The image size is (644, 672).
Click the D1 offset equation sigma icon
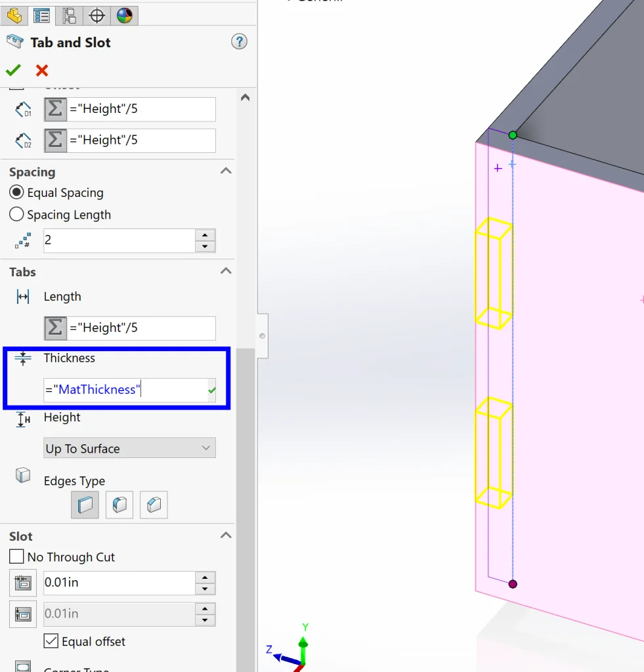coord(55,109)
